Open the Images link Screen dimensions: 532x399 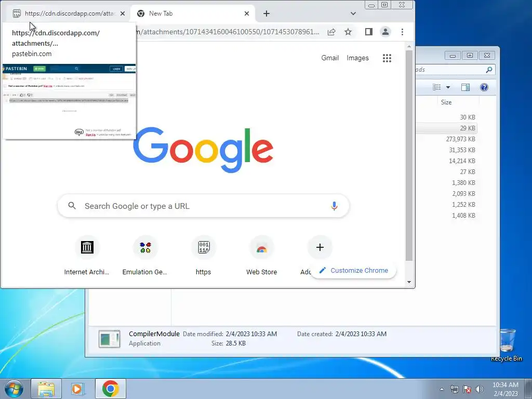pos(357,58)
